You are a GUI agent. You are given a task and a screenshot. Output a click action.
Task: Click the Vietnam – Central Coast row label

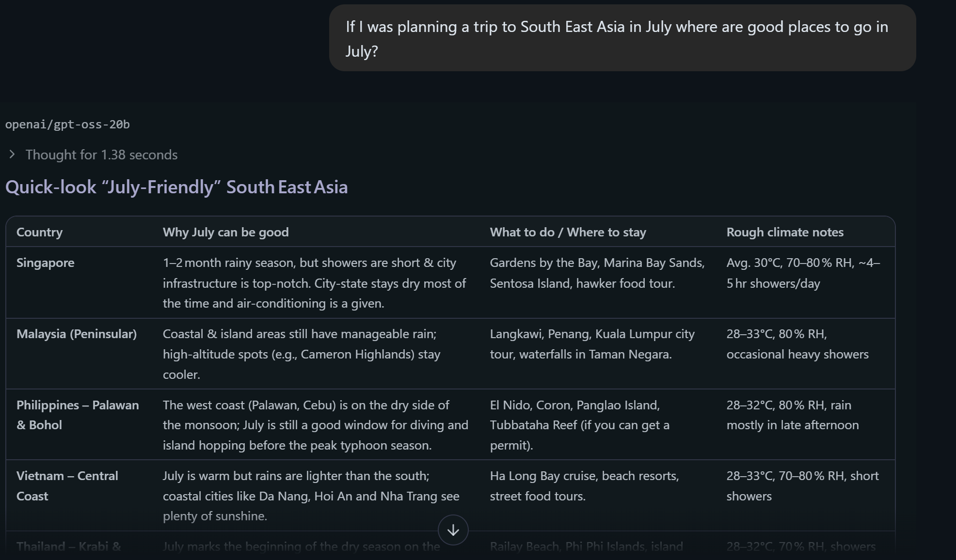click(x=67, y=486)
